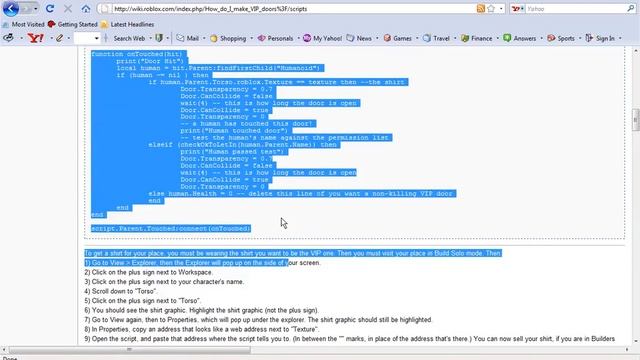The height and width of the screenshot is (360, 640).
Task: Open the Finance toolbar button
Action: click(477, 38)
